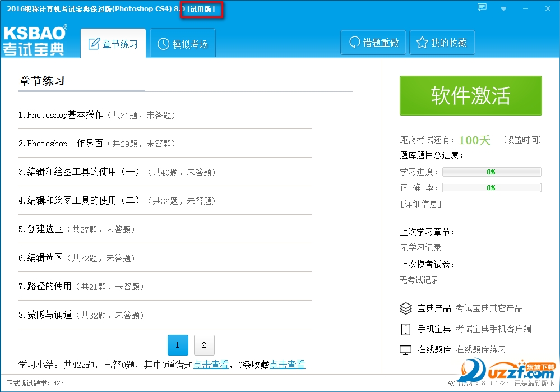
Task: Open the 章节练习 tab
Action: tap(113, 44)
